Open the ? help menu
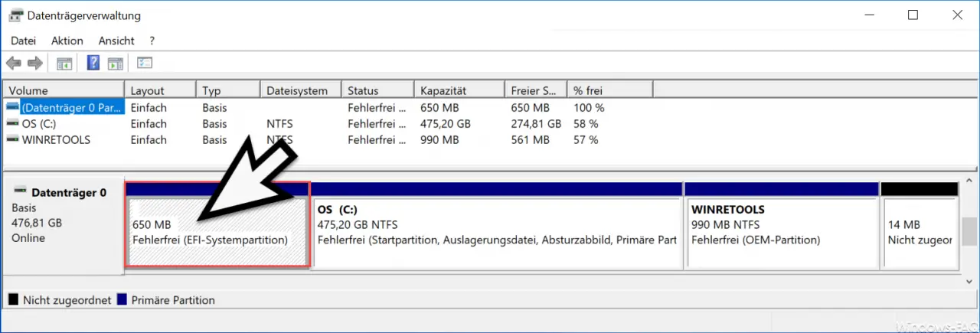 tap(152, 41)
